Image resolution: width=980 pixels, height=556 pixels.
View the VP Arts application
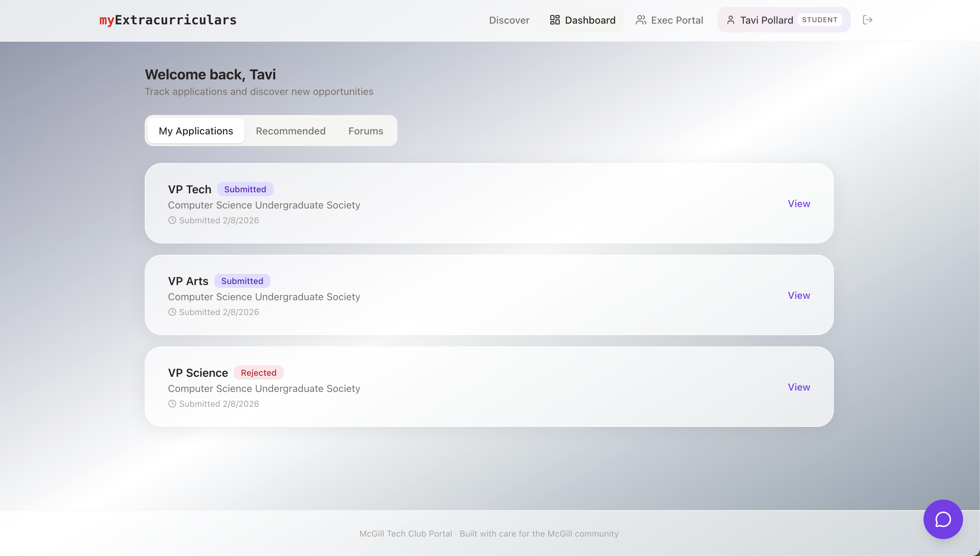coord(799,295)
